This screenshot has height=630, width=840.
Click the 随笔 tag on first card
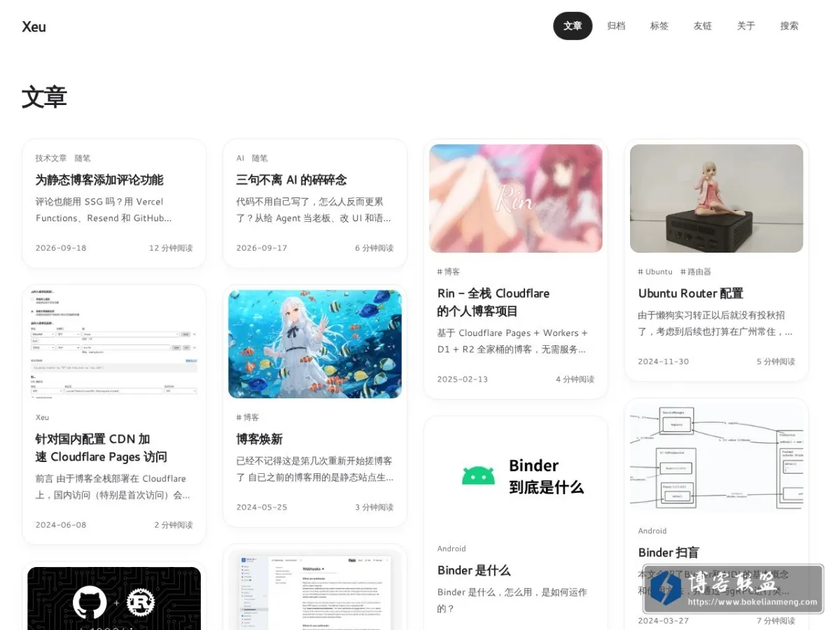coord(83,158)
